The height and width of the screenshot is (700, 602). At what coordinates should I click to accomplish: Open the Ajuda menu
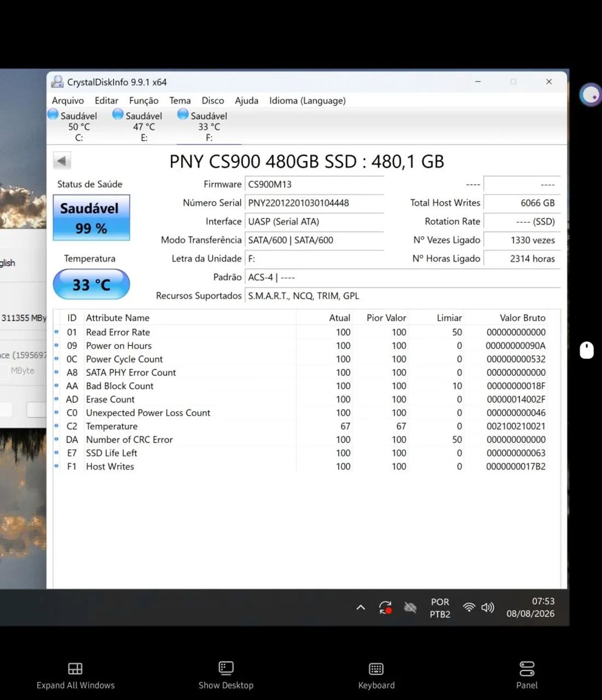point(247,101)
